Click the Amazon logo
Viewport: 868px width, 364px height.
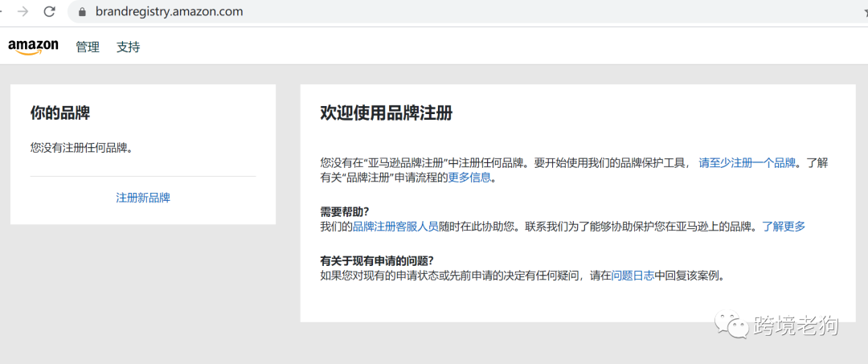(33, 47)
